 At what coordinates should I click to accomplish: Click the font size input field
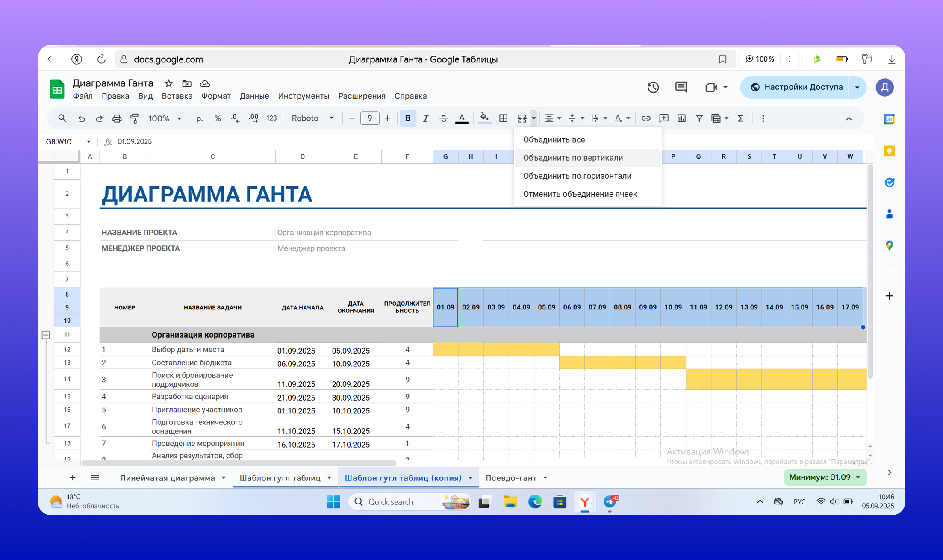(x=369, y=118)
